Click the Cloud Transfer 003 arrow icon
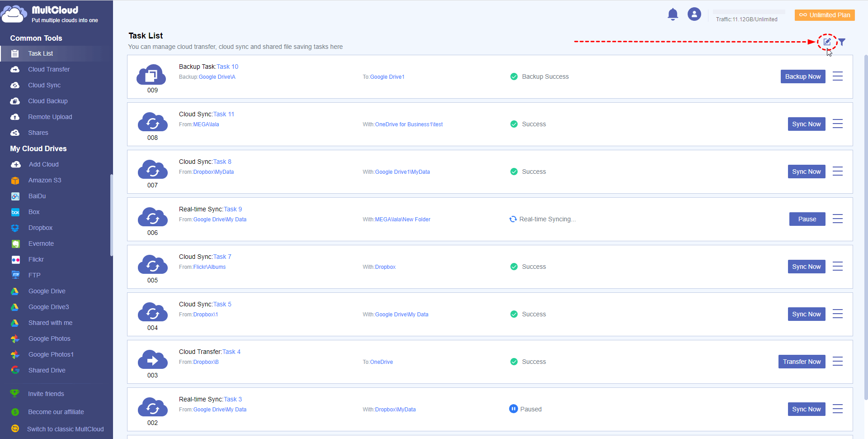 tap(152, 360)
